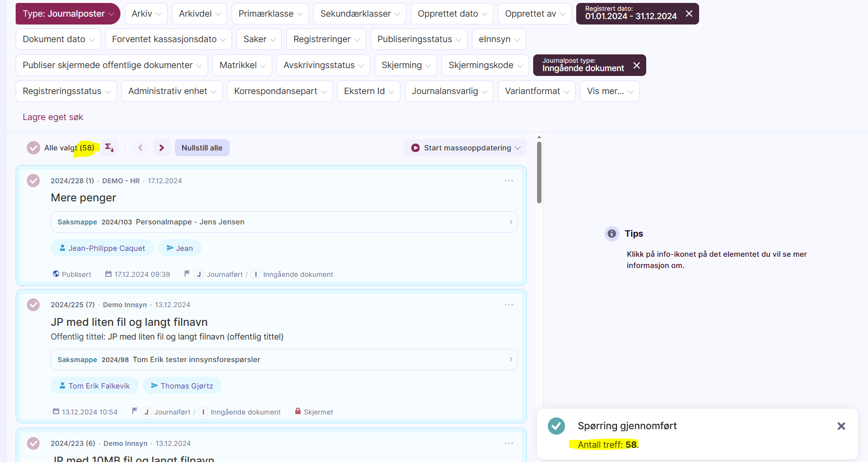This screenshot has height=463, width=868.
Task: Click play icon in Start masseoppdatering
Action: 415,147
